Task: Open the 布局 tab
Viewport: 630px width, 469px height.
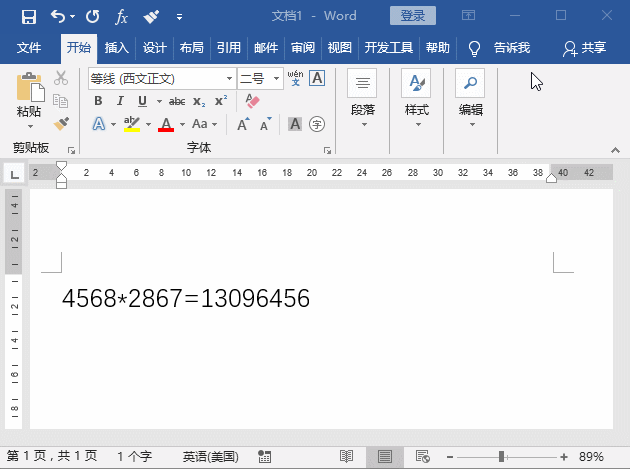Action: (x=192, y=48)
